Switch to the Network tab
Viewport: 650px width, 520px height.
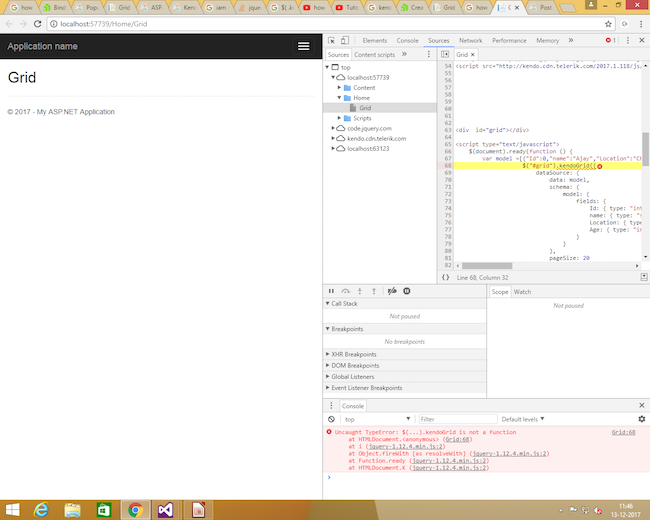[471, 40]
